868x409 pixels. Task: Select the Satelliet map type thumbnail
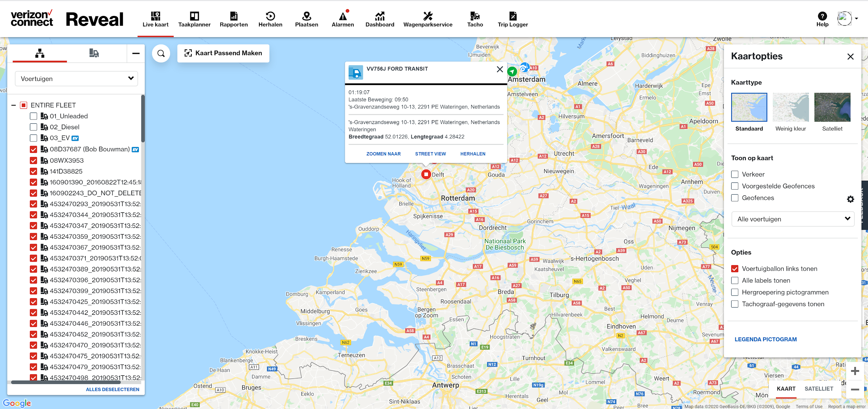tap(832, 107)
